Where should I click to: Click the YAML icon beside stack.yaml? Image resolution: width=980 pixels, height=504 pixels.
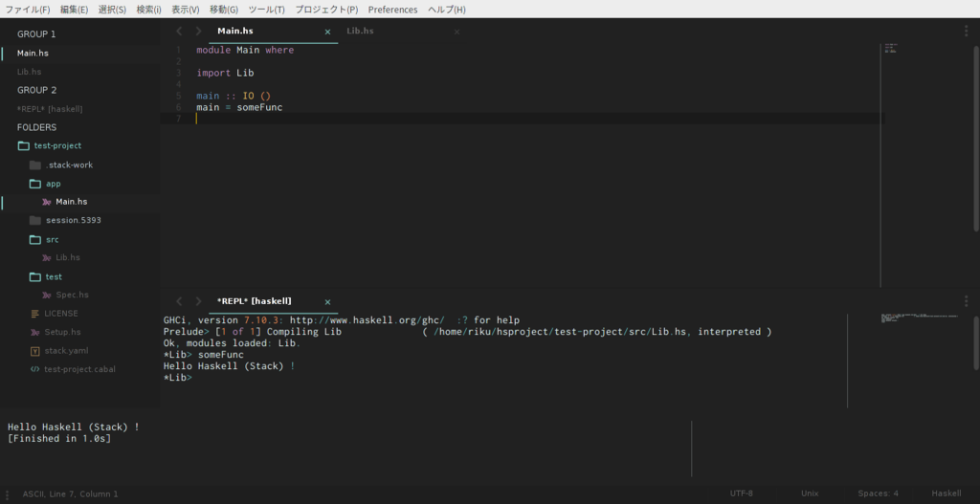point(35,350)
